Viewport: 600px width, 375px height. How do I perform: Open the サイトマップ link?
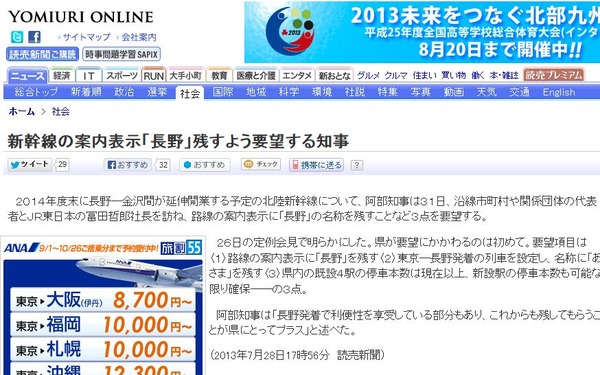[x=86, y=37]
